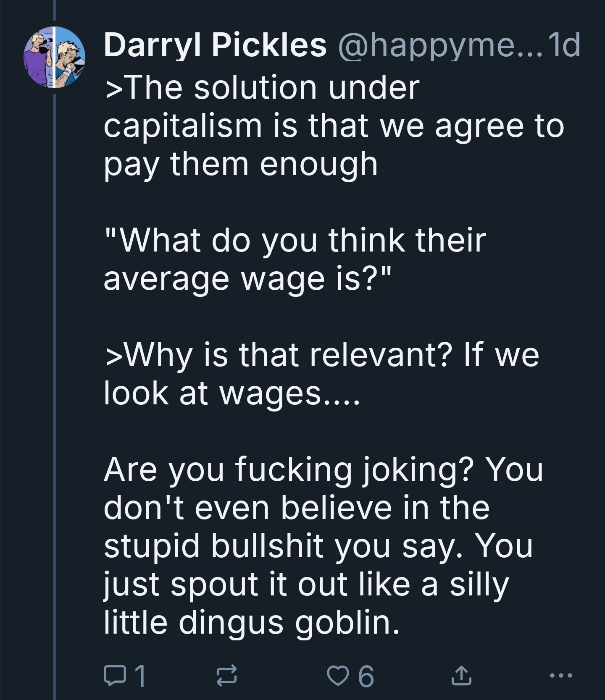Click the thread connector line left of avatar
605x700 pixels.
click(x=54, y=378)
